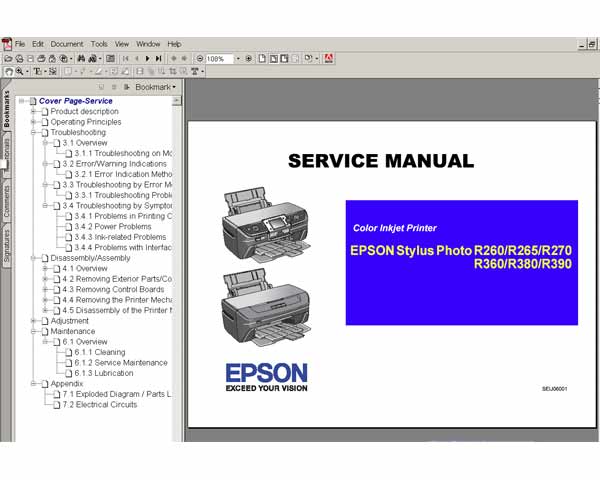This screenshot has width=600, height=480.
Task: Open the Bookmark panel dropdown menu
Action: pos(155,87)
